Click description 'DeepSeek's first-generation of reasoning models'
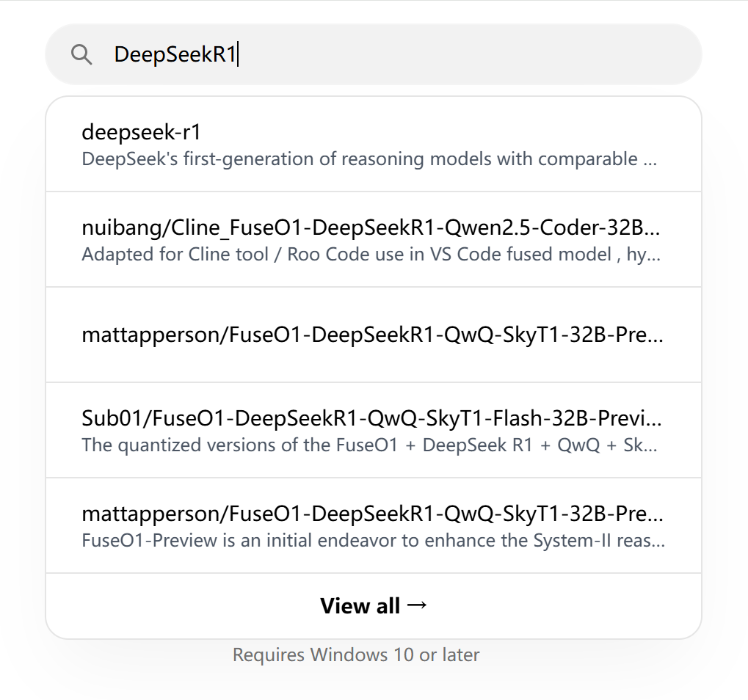 tap(369, 159)
